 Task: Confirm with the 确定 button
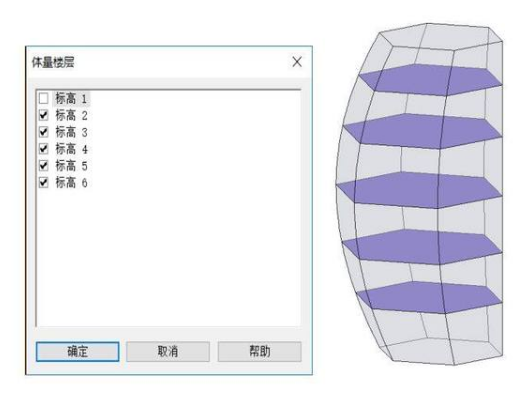[x=77, y=351]
